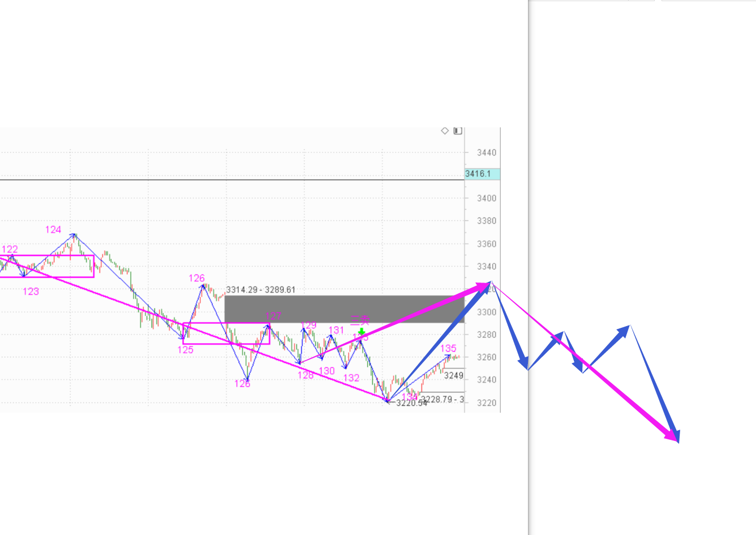Toggle the panel layout icon beside the diamond
This screenshot has height=535, width=756.
pos(458,131)
